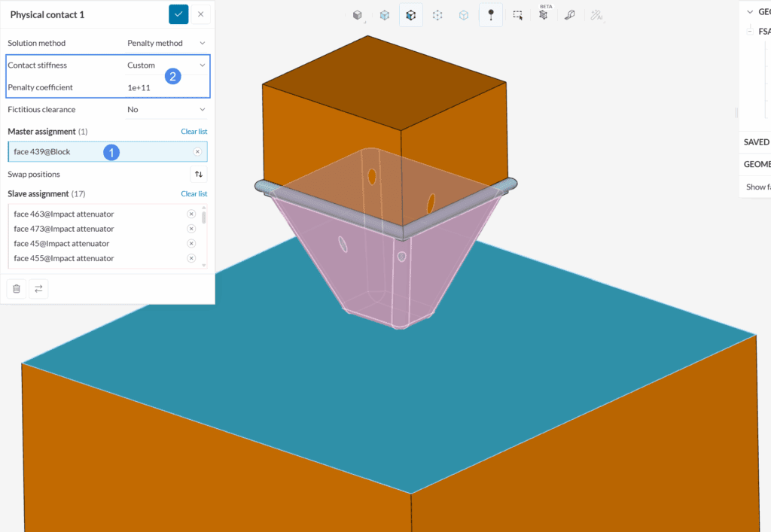
Task: Activate the face selection cube icon
Action: click(411, 15)
